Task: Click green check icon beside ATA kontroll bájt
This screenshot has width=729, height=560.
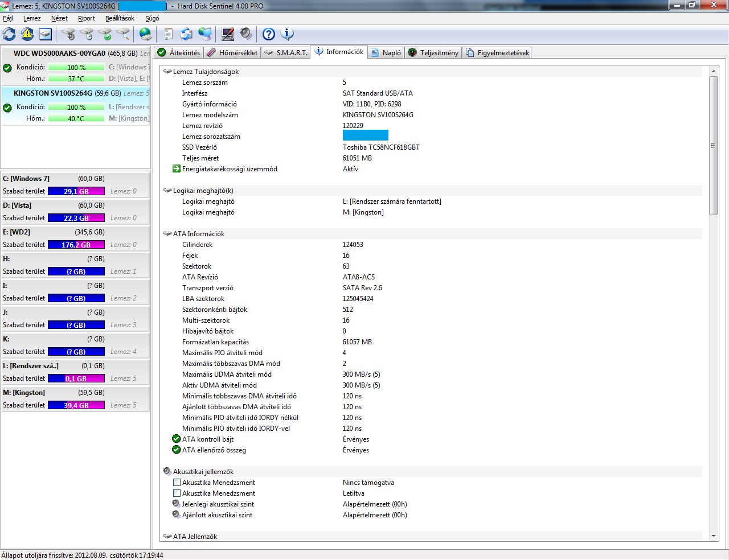Action: (177, 439)
